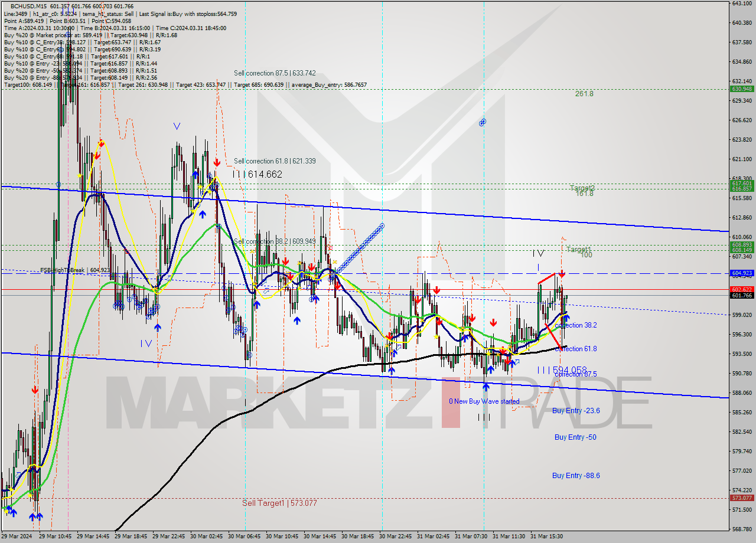Screen dimensions: 756x543
Task: Select the 'Buy Entry -50' label
Action: [575, 437]
